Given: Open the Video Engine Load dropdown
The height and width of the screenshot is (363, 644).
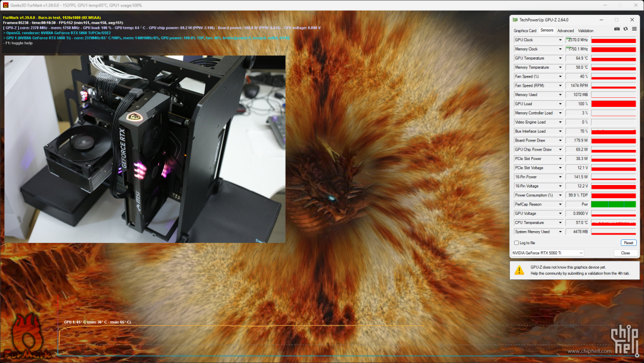Looking at the screenshot, I should tap(560, 122).
